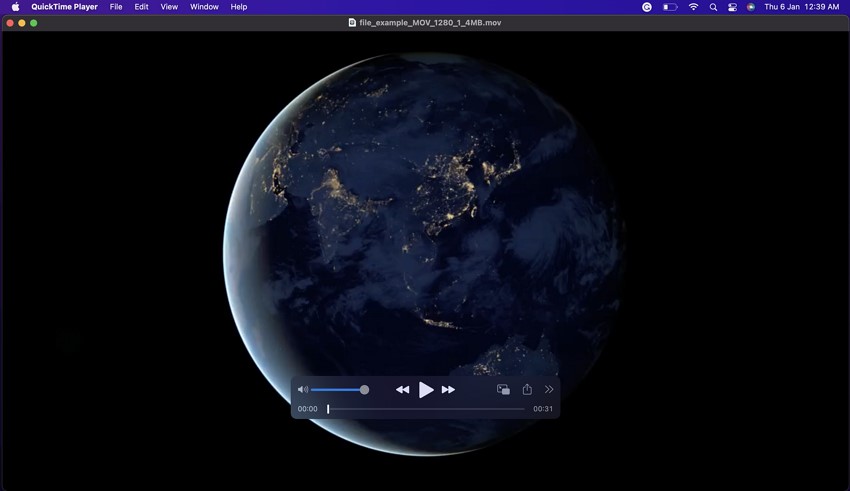Enable picture-in-picture mode
The width and height of the screenshot is (850, 491).
tap(503, 390)
